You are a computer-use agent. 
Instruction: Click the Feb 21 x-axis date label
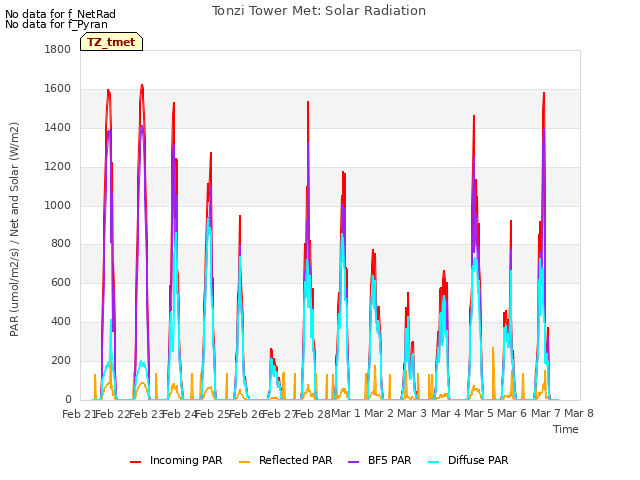[x=80, y=414]
